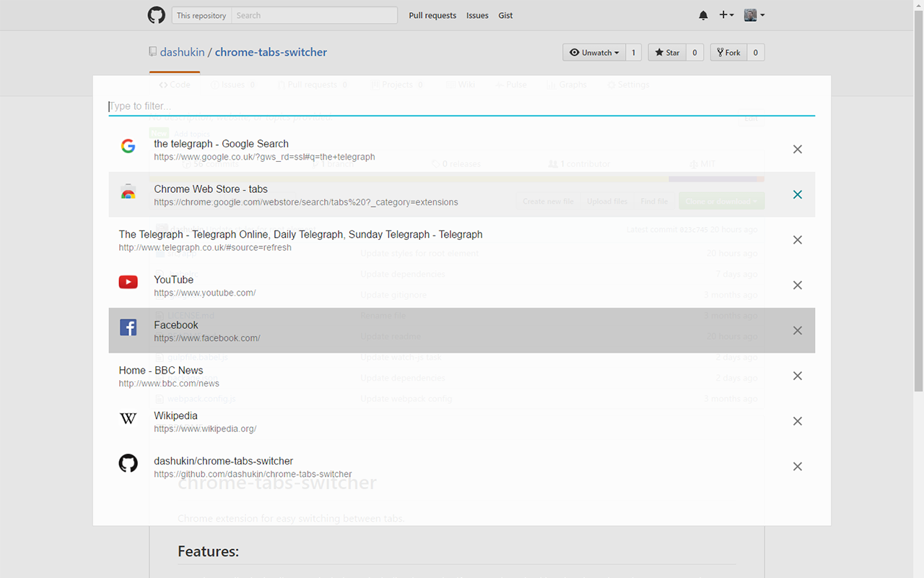Click the GitHub logo in the header
924x578 pixels.
pyautogui.click(x=157, y=15)
